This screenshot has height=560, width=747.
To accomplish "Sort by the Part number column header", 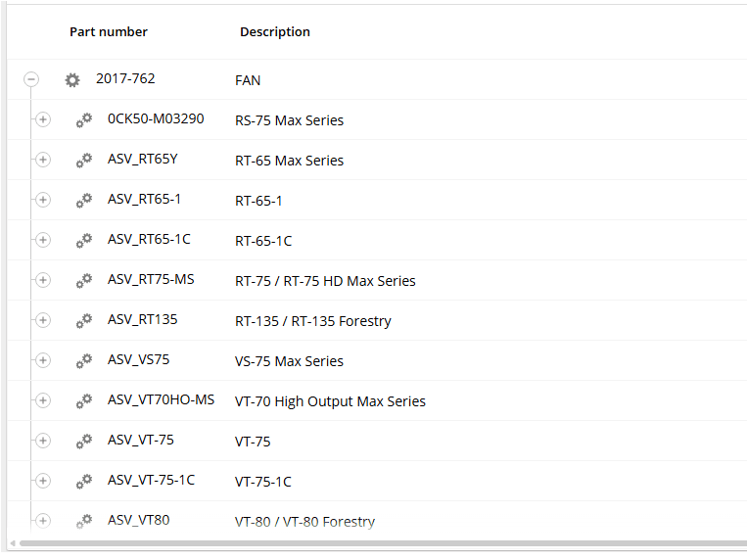I will [109, 32].
